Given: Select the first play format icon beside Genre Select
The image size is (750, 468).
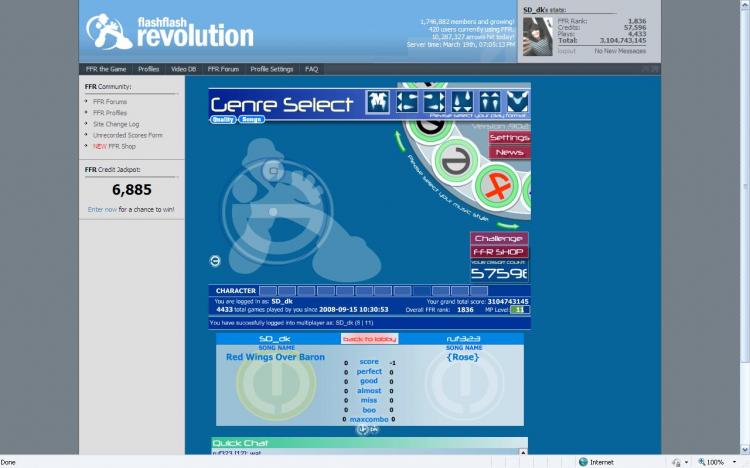Looking at the screenshot, I should click(x=377, y=102).
